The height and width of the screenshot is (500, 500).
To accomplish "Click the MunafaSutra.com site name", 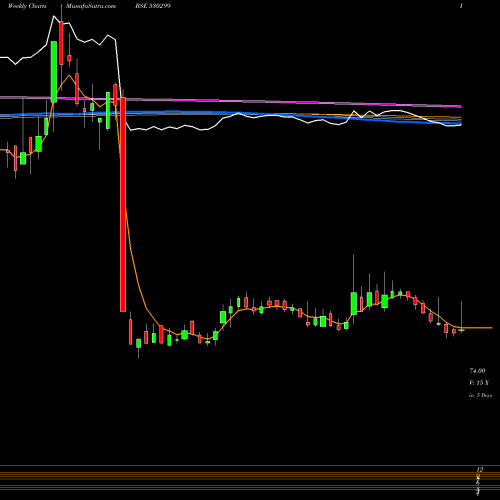I will [x=91, y=6].
